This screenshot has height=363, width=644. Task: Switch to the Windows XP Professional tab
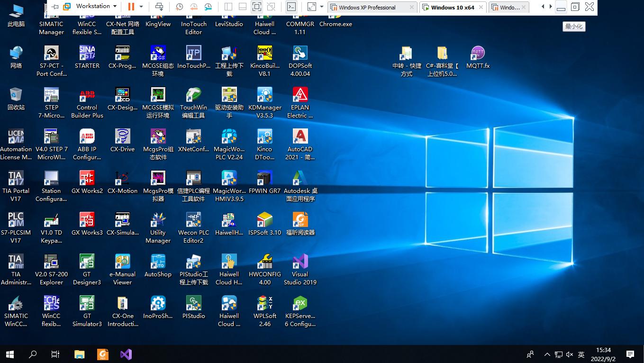pyautogui.click(x=367, y=8)
